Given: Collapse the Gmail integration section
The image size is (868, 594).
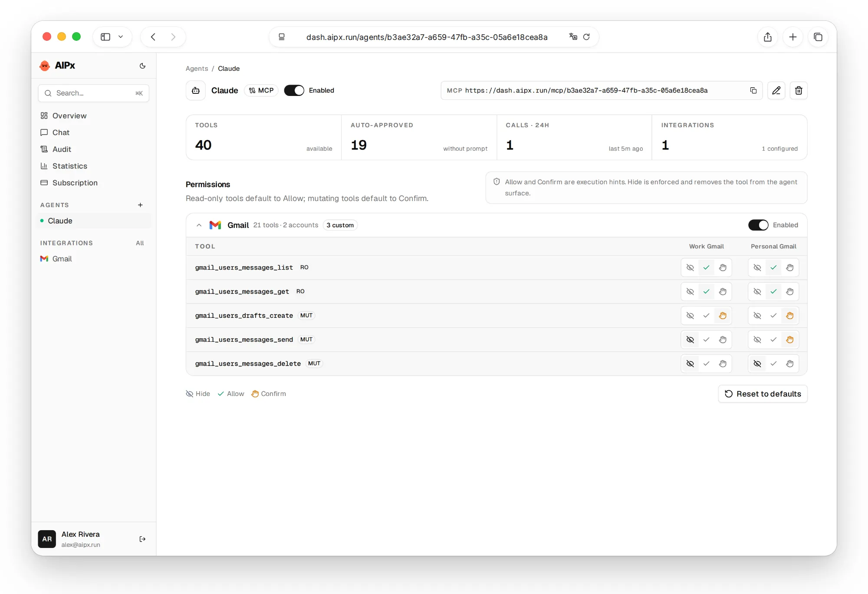Looking at the screenshot, I should [x=199, y=225].
